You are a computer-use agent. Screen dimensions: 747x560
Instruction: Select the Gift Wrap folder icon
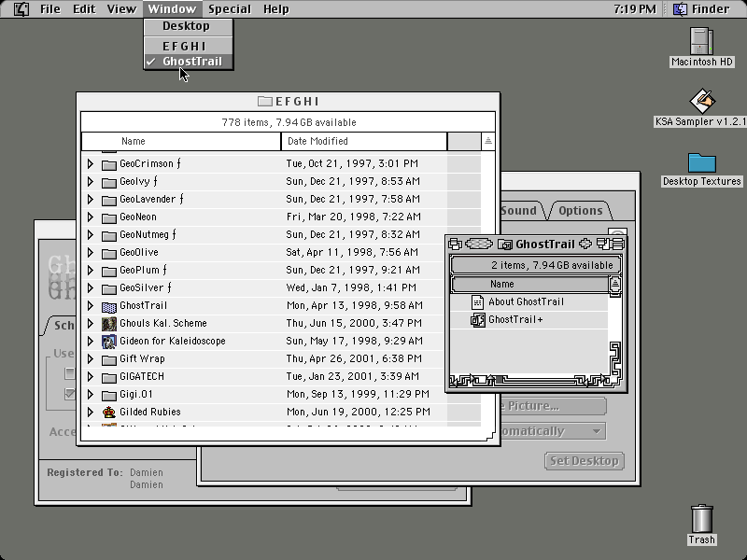109,360
